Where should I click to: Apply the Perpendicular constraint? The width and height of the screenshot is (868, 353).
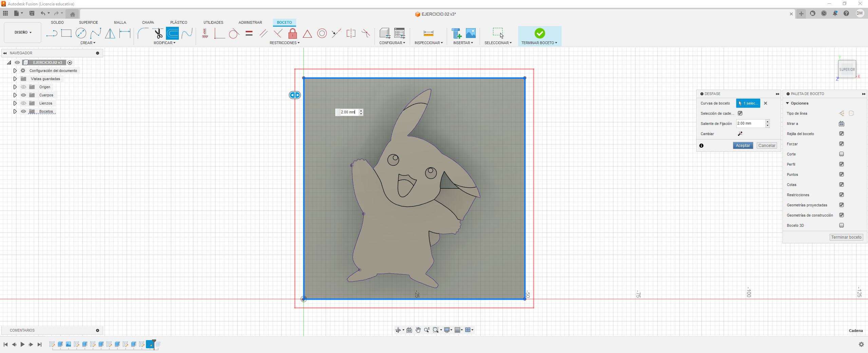(278, 33)
